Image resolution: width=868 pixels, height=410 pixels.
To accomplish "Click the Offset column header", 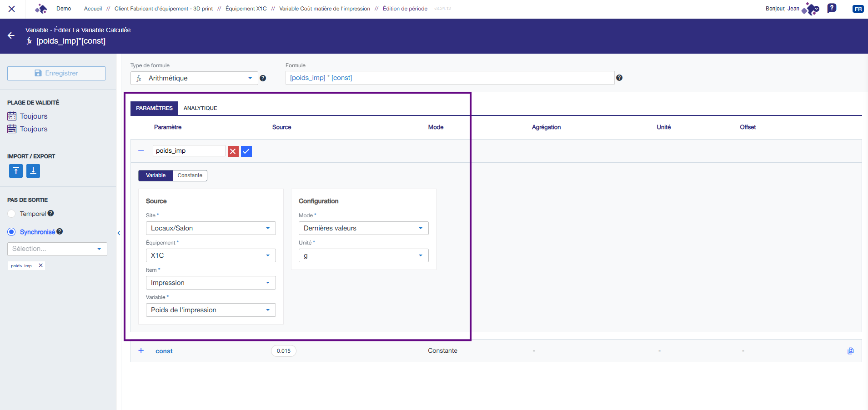I will click(748, 127).
